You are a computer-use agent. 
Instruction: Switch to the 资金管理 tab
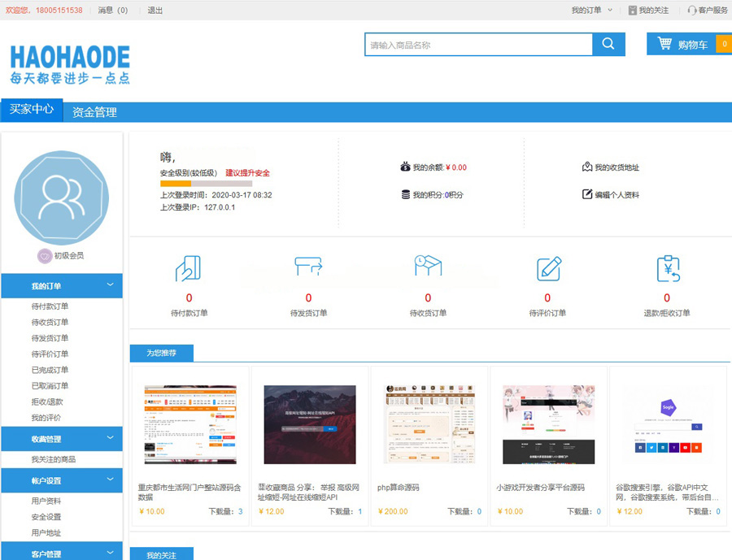[x=94, y=113]
